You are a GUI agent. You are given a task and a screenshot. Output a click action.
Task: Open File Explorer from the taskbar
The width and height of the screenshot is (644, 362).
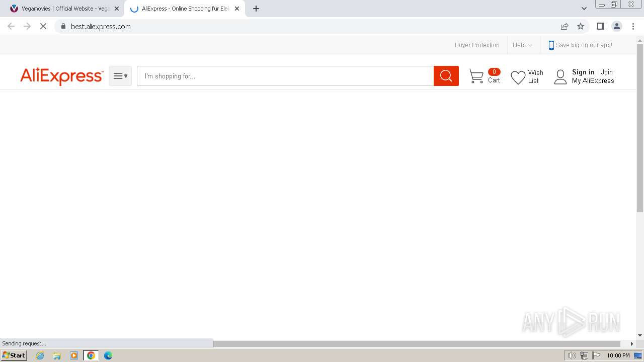tap(57, 355)
